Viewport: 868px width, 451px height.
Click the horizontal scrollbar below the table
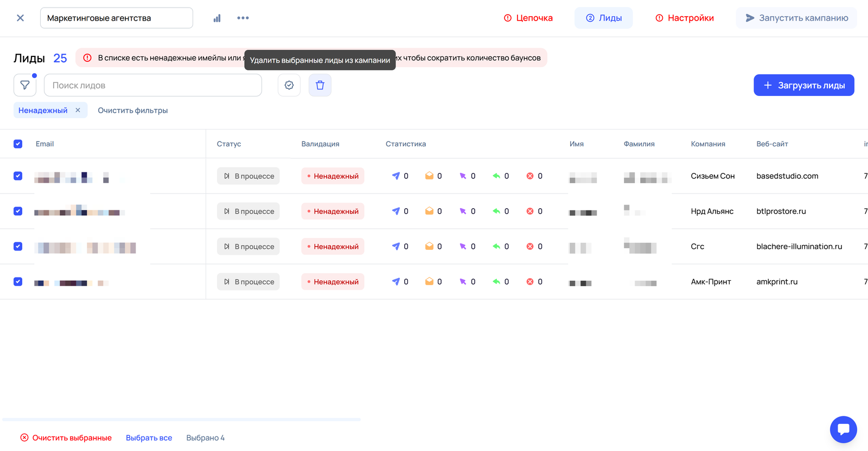click(182, 420)
